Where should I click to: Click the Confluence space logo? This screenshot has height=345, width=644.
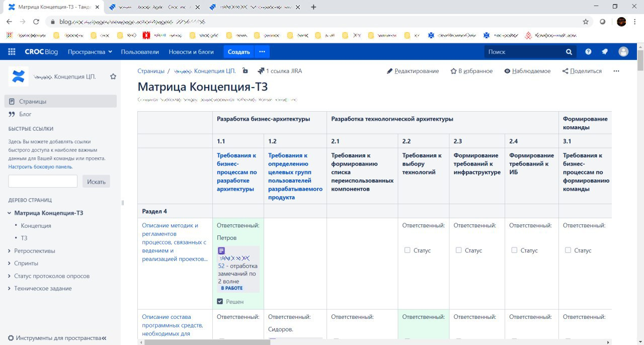(x=19, y=76)
